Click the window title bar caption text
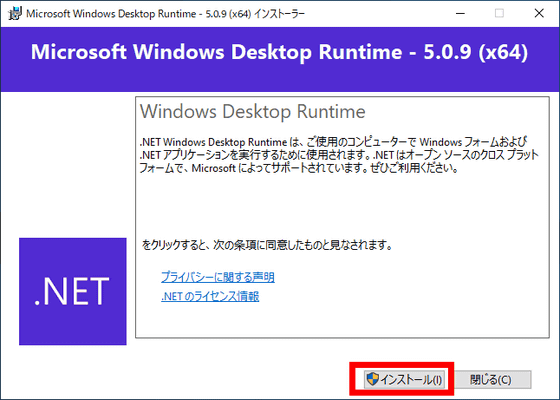This screenshot has height=400, width=560. 165,14
